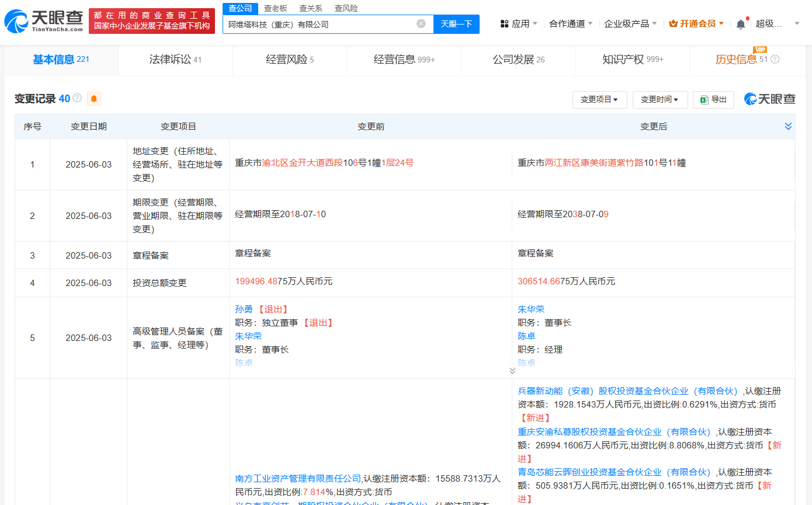
Task: Expand row 5 details with the down chevron
Action: (x=512, y=371)
